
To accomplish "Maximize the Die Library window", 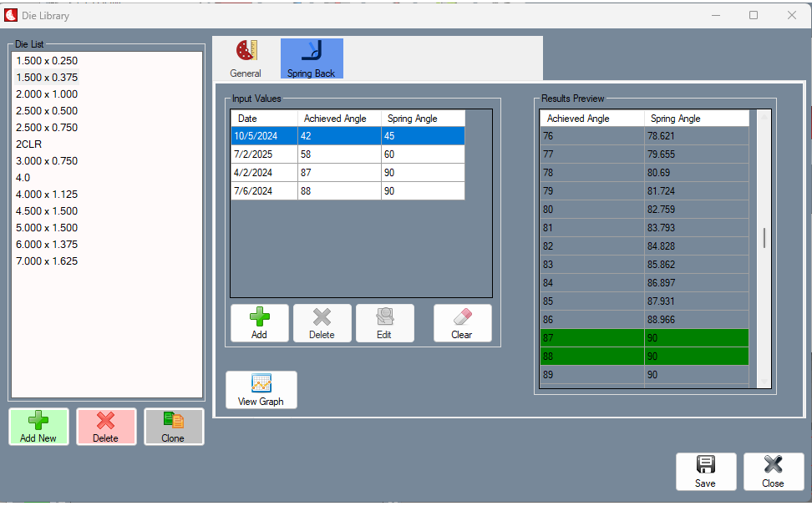I will (x=754, y=16).
